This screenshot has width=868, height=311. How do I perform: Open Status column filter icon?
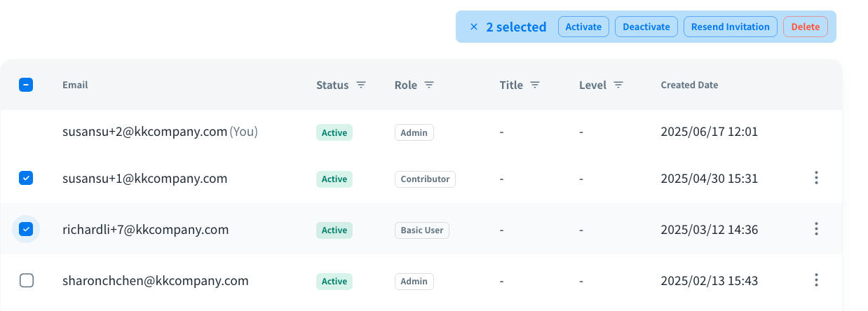[x=361, y=85]
